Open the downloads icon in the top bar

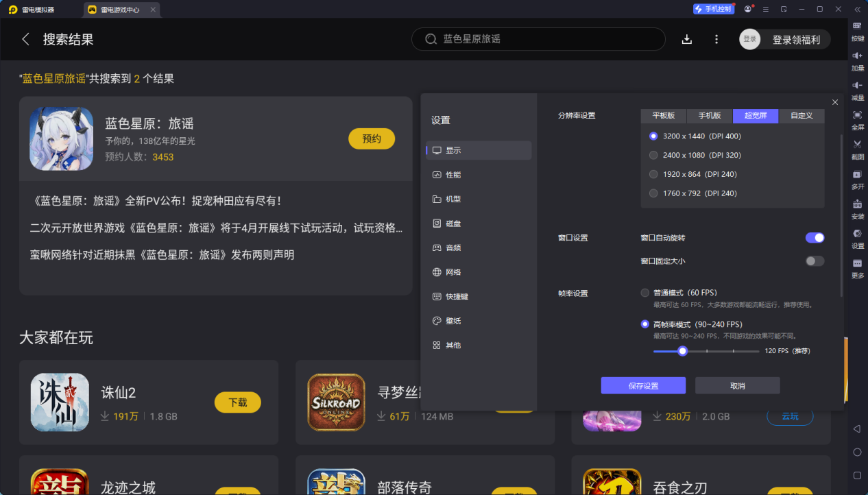click(687, 39)
